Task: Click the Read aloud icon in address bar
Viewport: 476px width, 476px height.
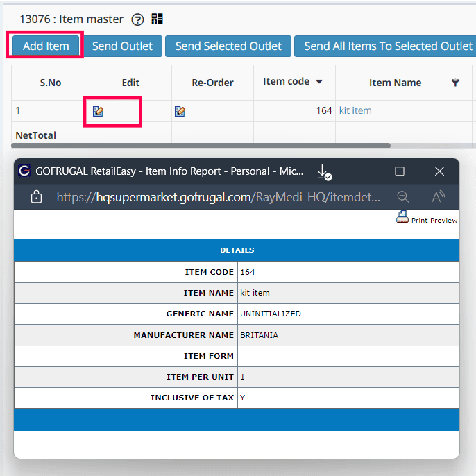Action: (439, 197)
